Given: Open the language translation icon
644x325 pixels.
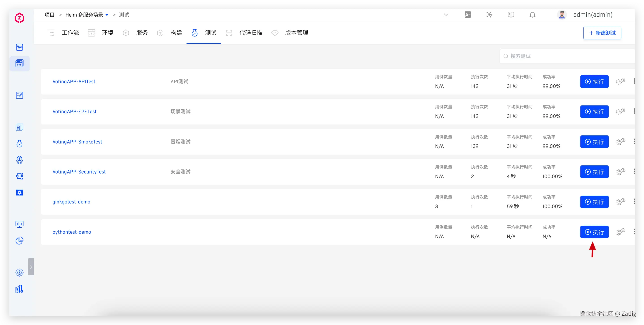Looking at the screenshot, I should 468,15.
